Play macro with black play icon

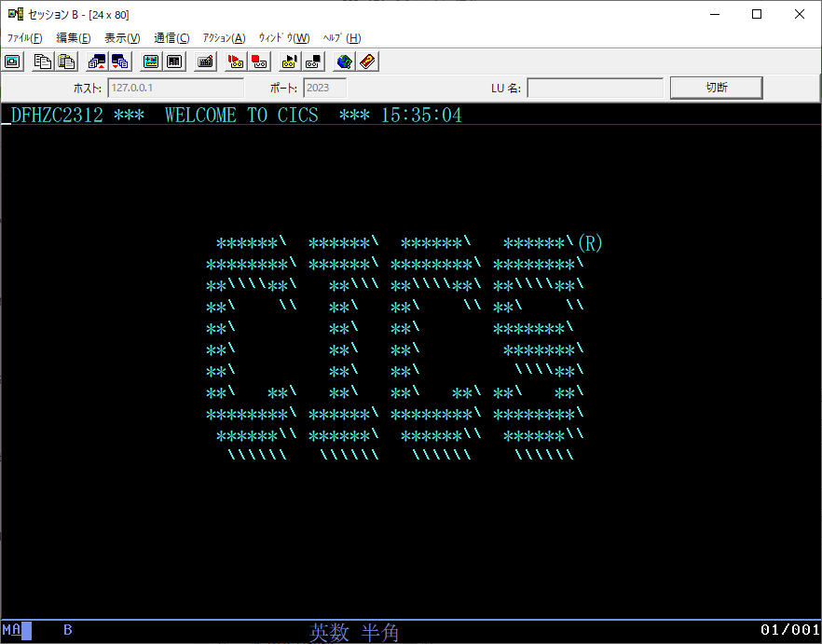pos(290,62)
